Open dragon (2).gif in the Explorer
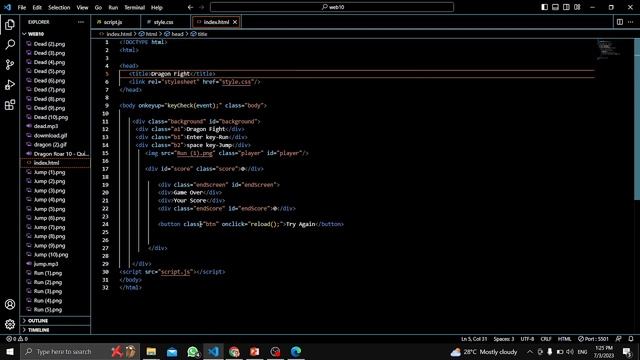 coord(55,144)
